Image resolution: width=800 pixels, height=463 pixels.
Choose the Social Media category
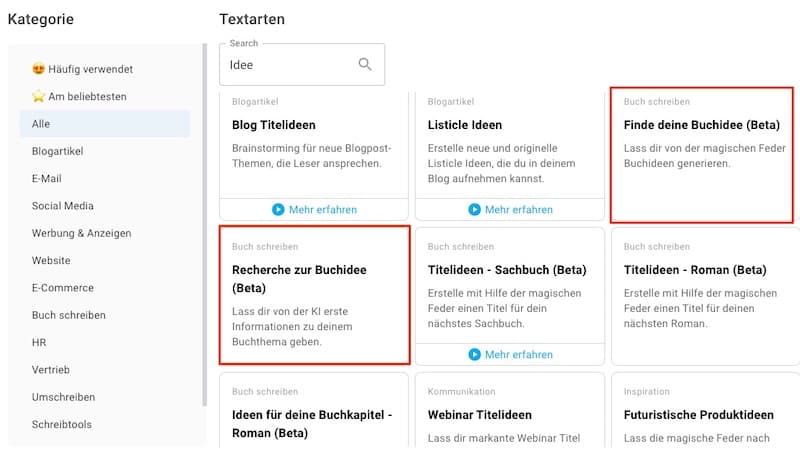point(62,206)
